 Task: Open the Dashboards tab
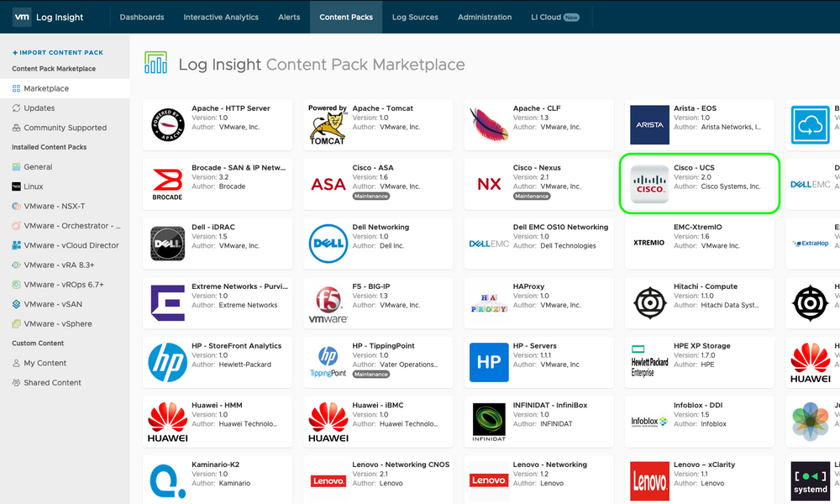(142, 17)
